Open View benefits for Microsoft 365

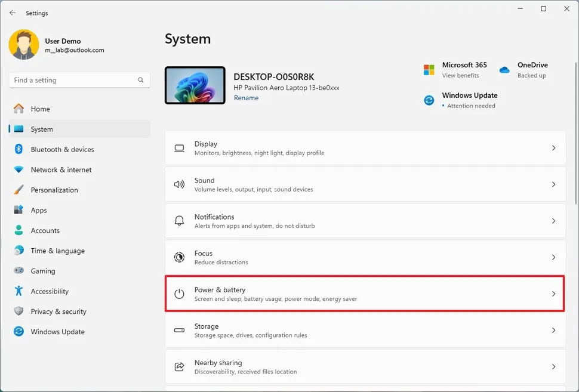(x=460, y=75)
